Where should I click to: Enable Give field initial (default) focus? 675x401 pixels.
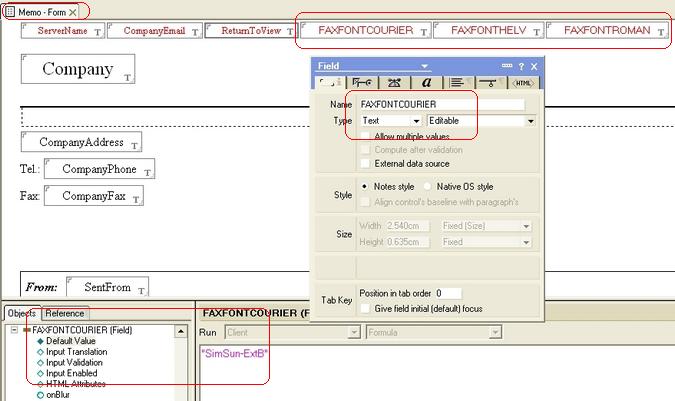(365, 308)
